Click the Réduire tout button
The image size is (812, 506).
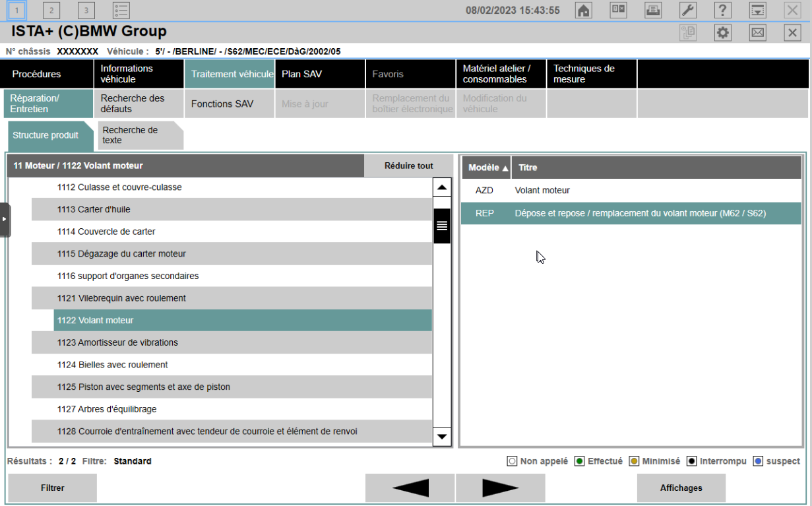409,166
